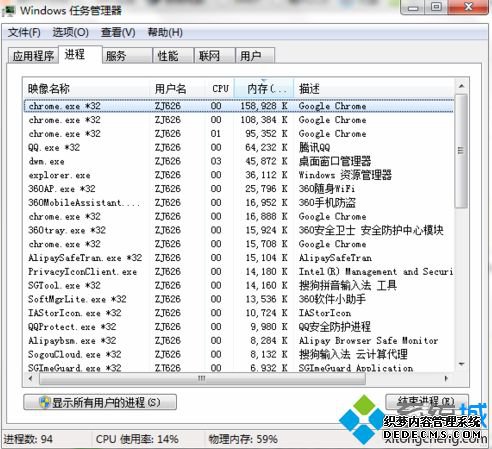Click the 物理内存: 59% status entry
492x449 pixels.
click(243, 439)
